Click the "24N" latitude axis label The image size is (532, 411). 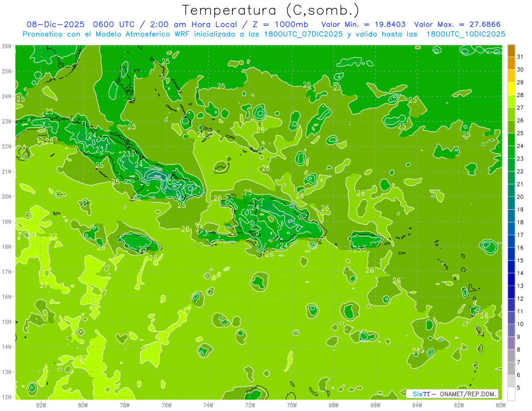pyautogui.click(x=7, y=96)
